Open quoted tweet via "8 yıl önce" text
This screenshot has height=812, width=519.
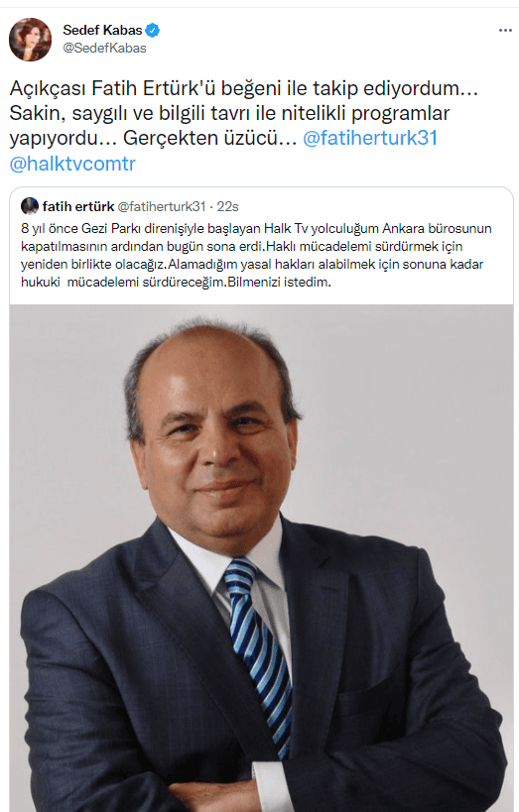click(x=50, y=228)
